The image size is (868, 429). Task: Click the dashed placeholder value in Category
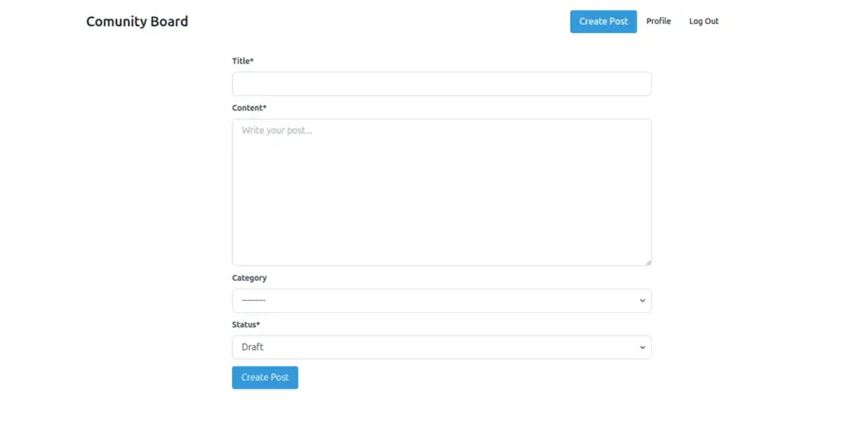253,300
